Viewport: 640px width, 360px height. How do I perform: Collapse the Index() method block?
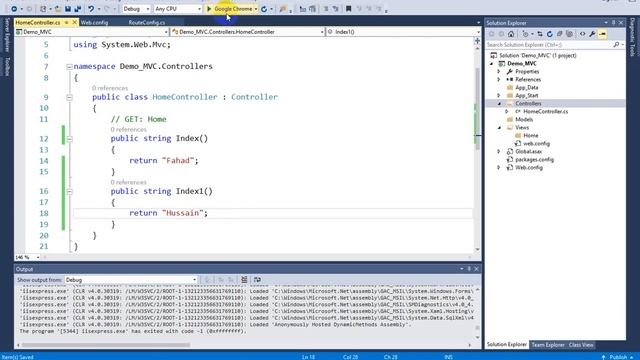click(x=69, y=139)
